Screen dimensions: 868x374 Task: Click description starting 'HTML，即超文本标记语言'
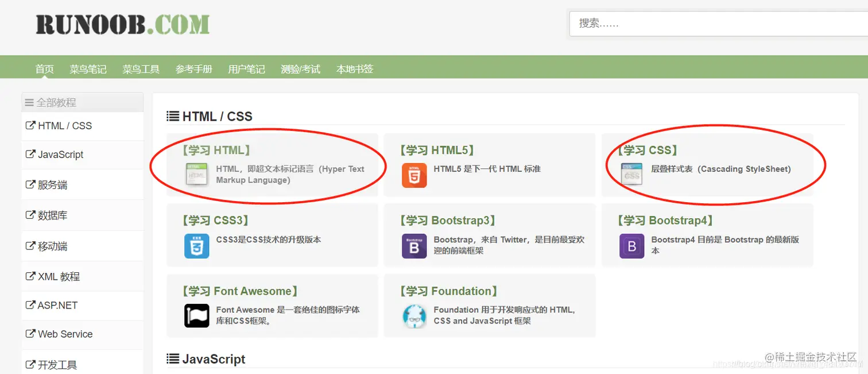pyautogui.click(x=290, y=175)
